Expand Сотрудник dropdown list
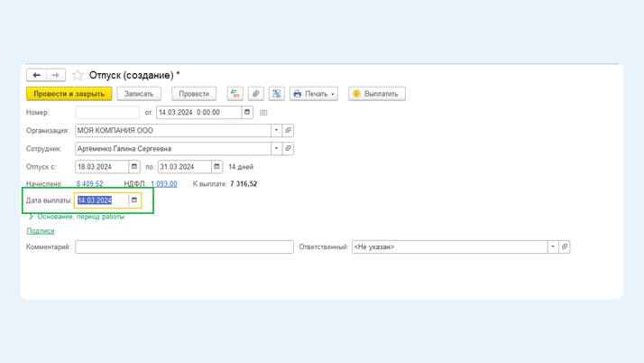644x363 pixels. click(276, 148)
